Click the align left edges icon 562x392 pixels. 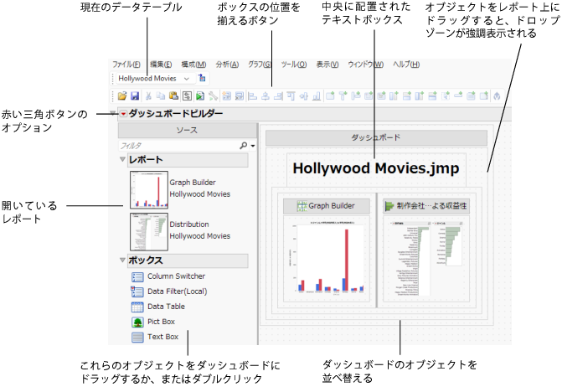pyautogui.click(x=253, y=95)
